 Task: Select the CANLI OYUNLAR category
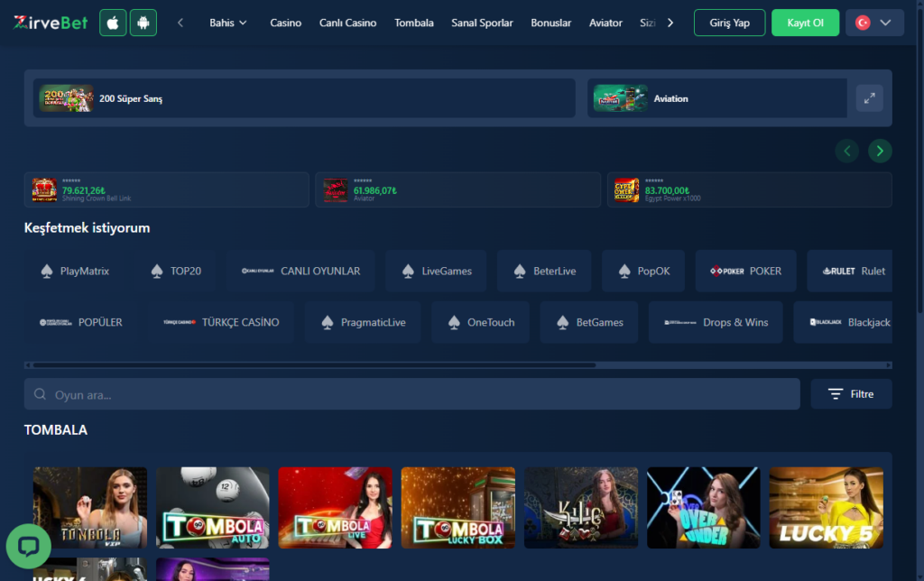pos(300,271)
